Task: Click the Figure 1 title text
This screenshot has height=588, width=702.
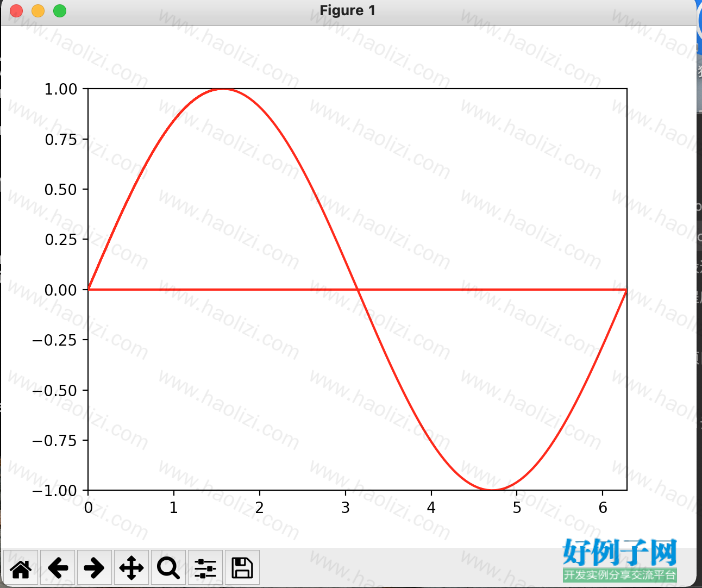Action: click(348, 11)
